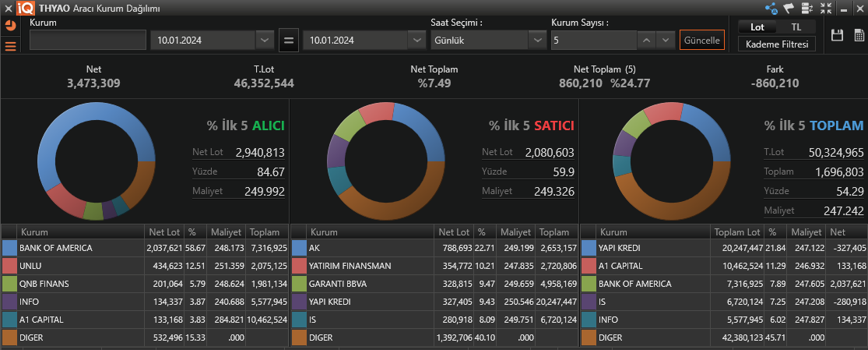
Task: Open start date 10.01.2024 dropdown arrow
Action: point(264,41)
